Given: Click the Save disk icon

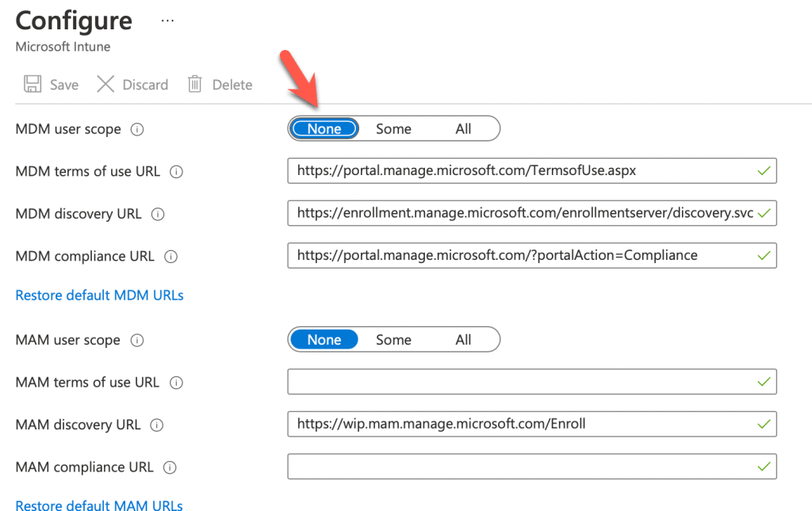Looking at the screenshot, I should [33, 85].
